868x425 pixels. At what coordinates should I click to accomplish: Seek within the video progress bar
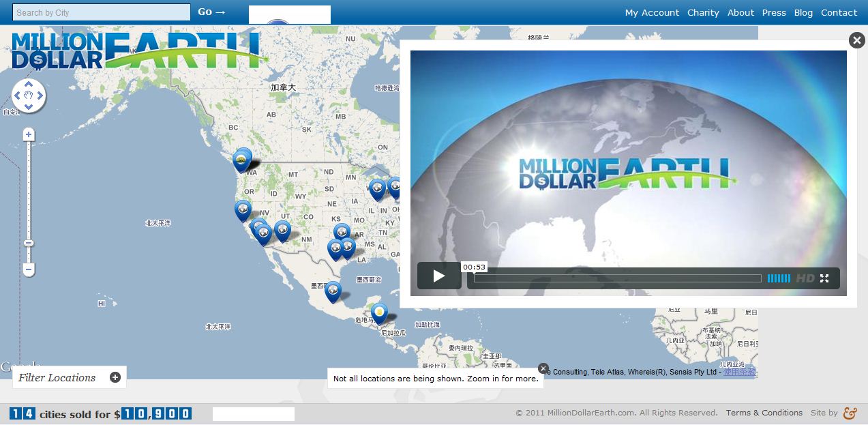[x=618, y=278]
